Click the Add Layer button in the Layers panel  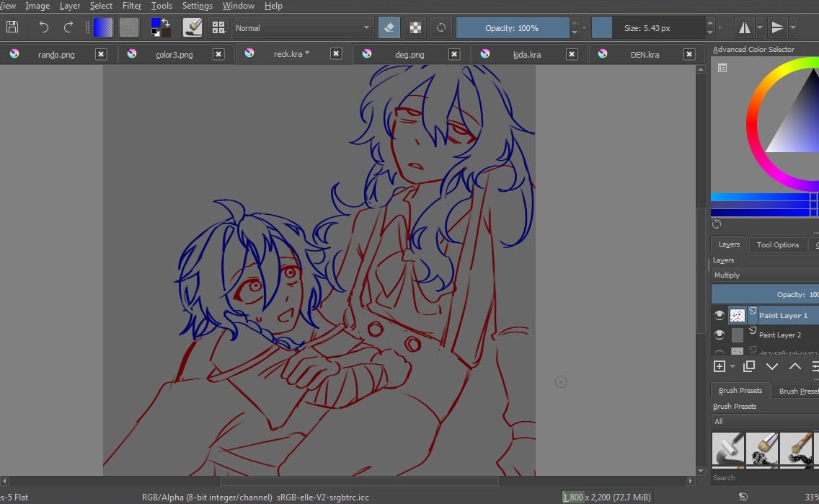(x=719, y=366)
